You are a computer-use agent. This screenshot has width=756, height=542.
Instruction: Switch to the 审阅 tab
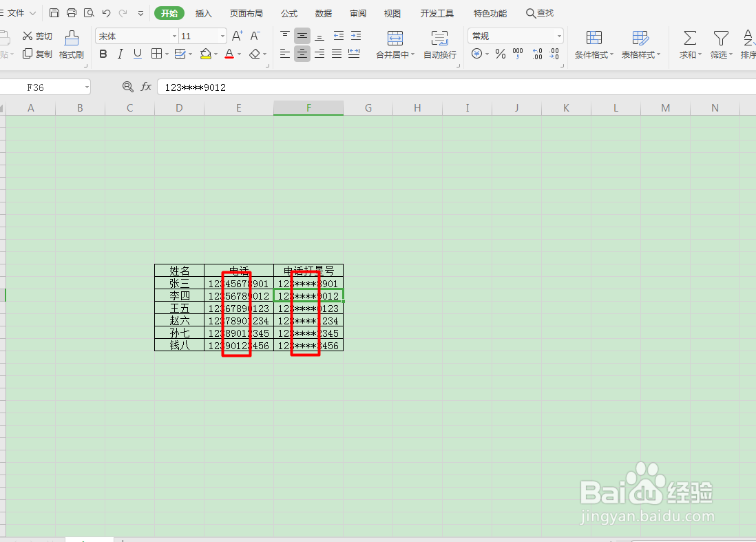(x=358, y=14)
